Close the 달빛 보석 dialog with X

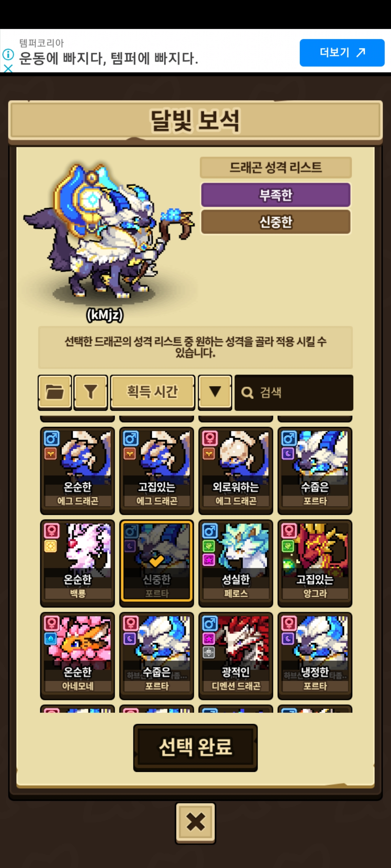(195, 823)
